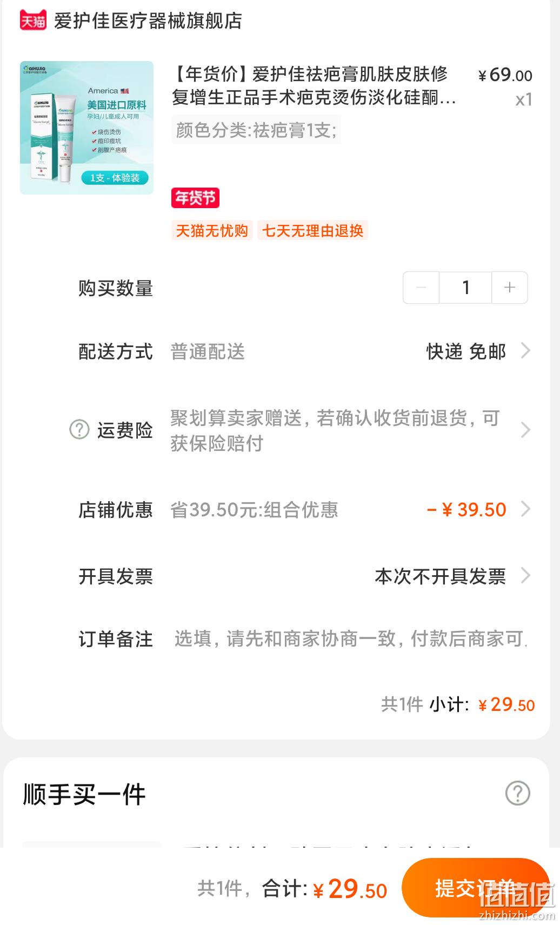
Task: Tap the Tmall logo icon
Action: click(33, 21)
